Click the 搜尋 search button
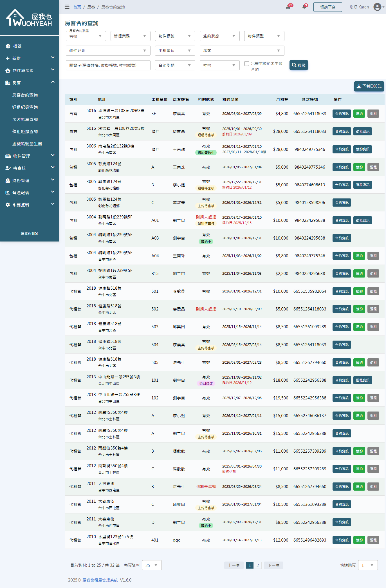This screenshot has width=386, height=588. click(299, 65)
